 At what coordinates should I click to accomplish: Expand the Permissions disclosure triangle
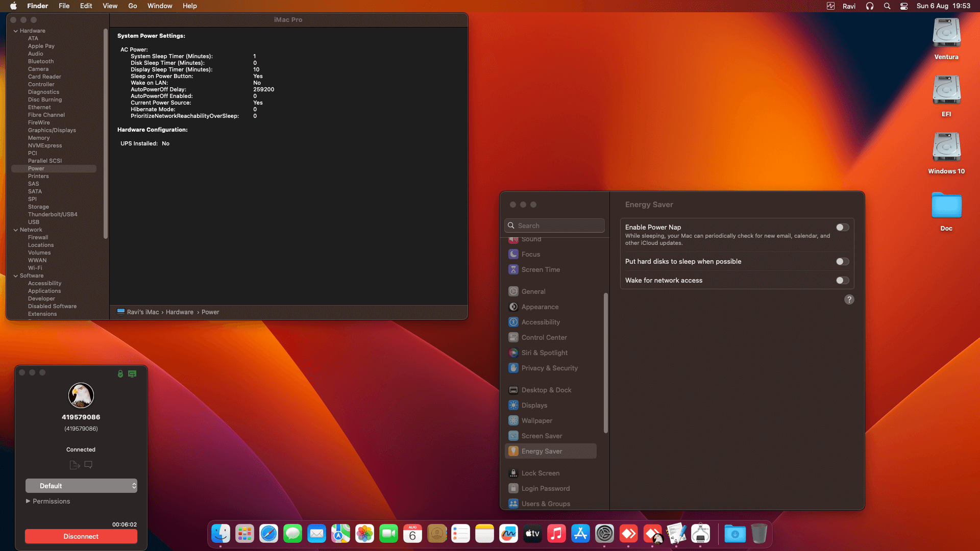(28, 501)
